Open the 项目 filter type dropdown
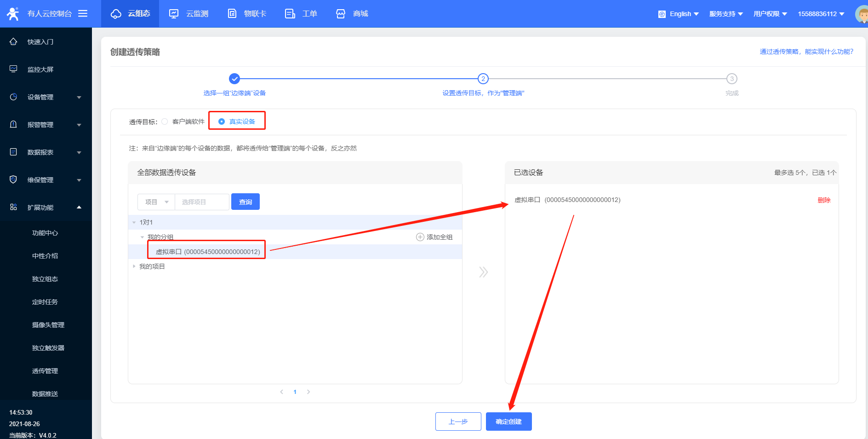The width and height of the screenshot is (868, 439). point(156,202)
